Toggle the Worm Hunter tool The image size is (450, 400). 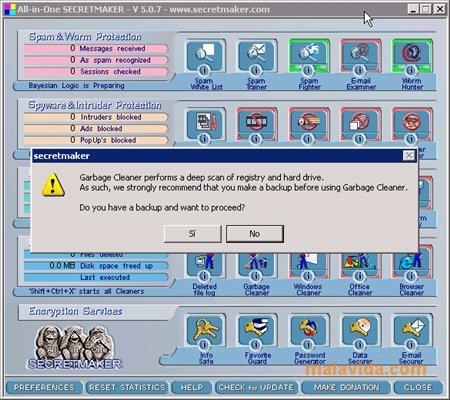pyautogui.click(x=411, y=55)
